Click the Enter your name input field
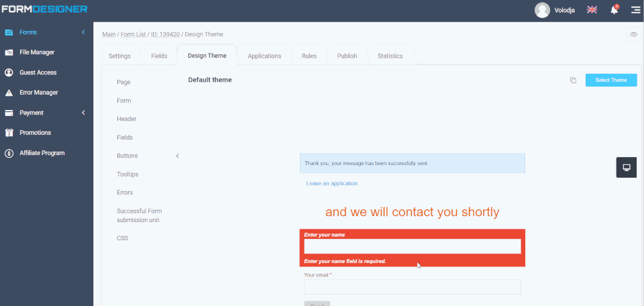644x306 pixels. [413, 246]
